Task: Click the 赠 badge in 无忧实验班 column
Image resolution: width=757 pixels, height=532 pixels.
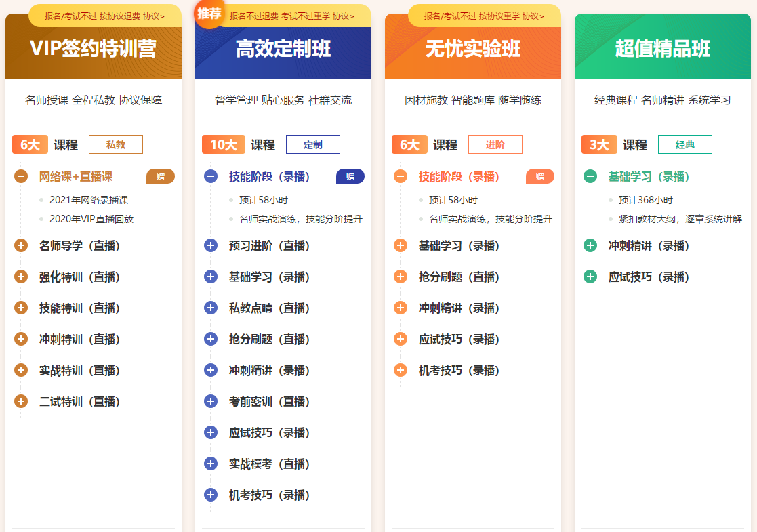Action: 539,176
